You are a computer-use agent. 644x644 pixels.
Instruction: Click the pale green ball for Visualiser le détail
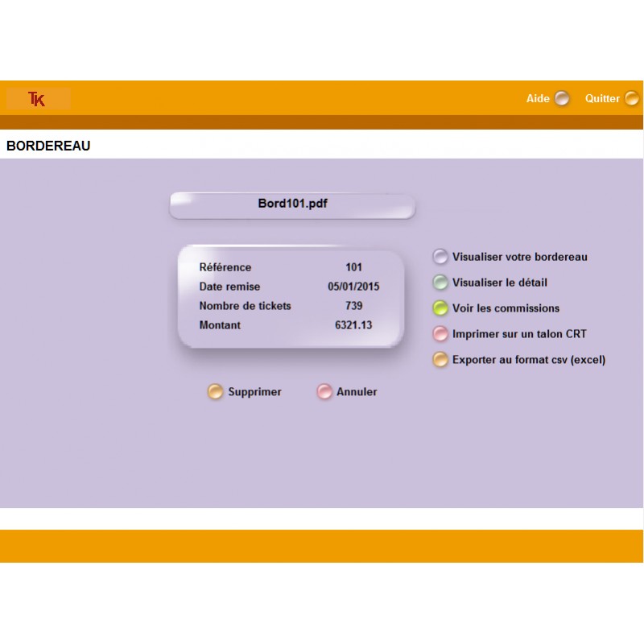tap(440, 283)
